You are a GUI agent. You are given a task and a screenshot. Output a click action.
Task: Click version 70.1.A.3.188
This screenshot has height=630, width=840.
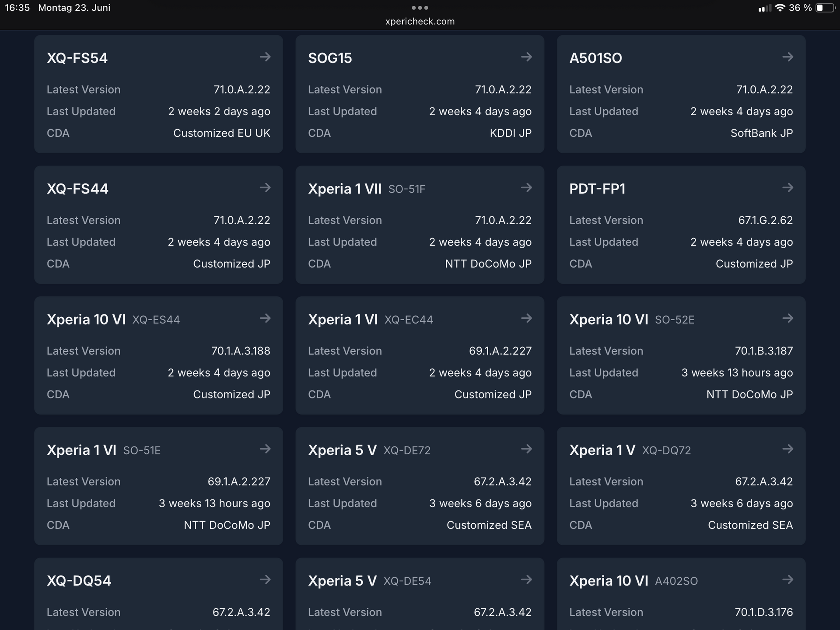pos(241,351)
